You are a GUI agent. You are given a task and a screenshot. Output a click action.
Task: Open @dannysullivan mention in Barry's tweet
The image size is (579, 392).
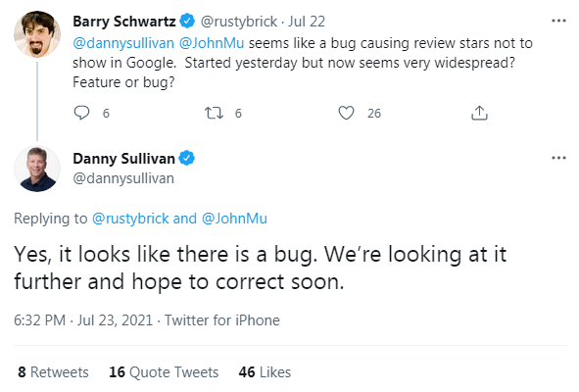pos(123,43)
